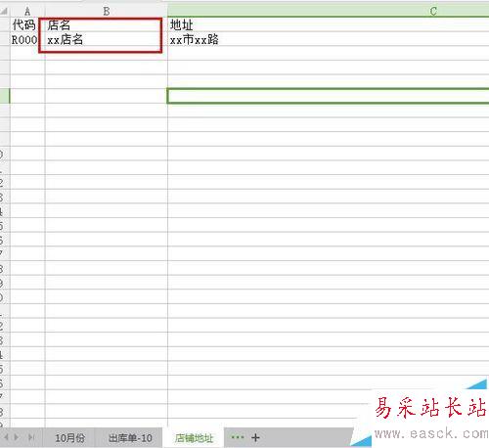
Task: Switch to the 10月份 sheet tab
Action: pos(69,438)
